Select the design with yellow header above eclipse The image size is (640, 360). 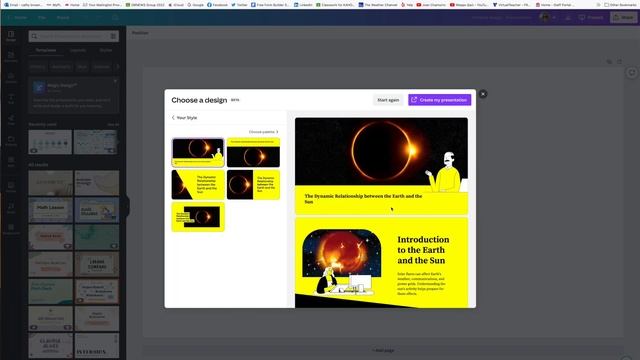253,153
